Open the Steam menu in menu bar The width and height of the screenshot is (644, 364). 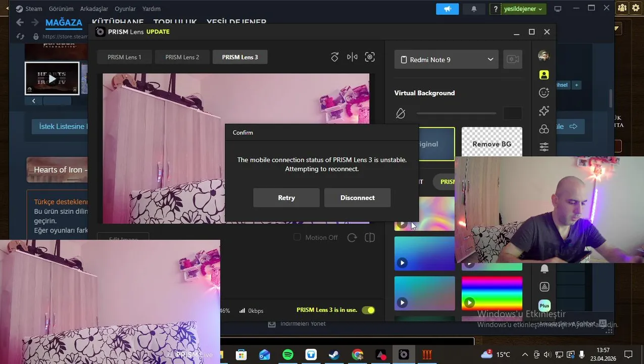coord(34,9)
